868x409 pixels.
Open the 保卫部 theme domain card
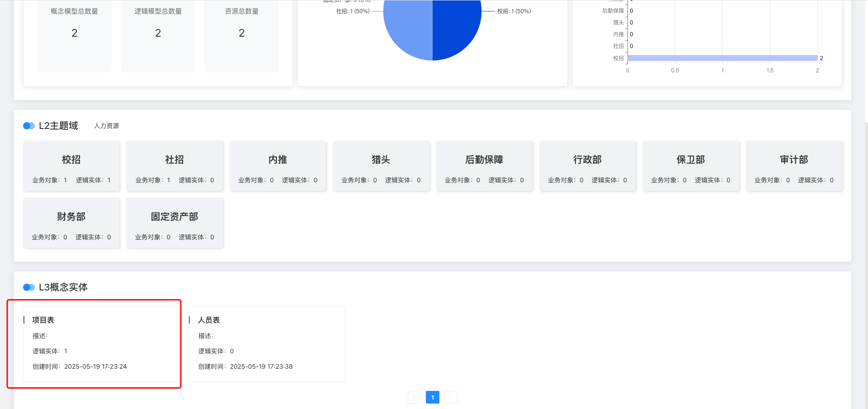pyautogui.click(x=690, y=166)
